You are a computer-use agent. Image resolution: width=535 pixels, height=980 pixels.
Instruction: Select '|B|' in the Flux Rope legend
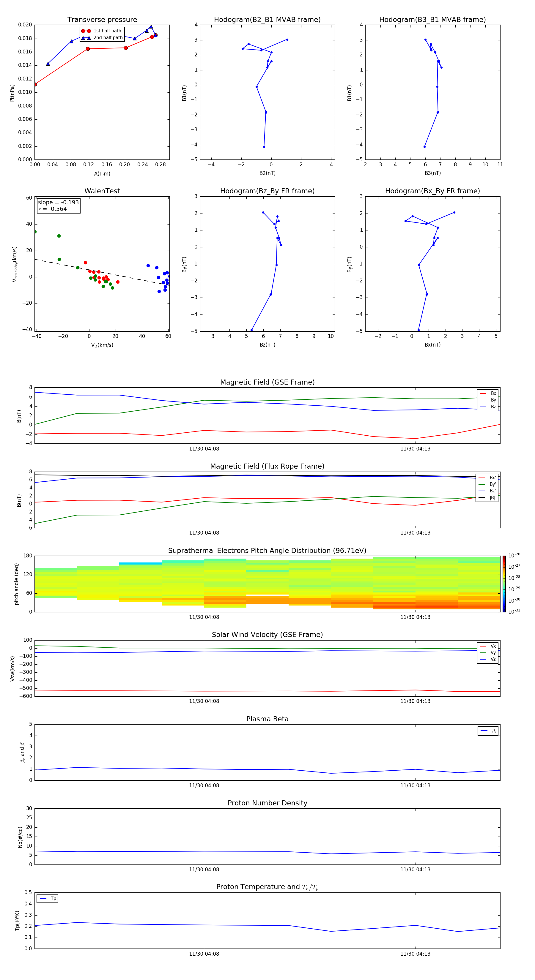[x=487, y=498]
